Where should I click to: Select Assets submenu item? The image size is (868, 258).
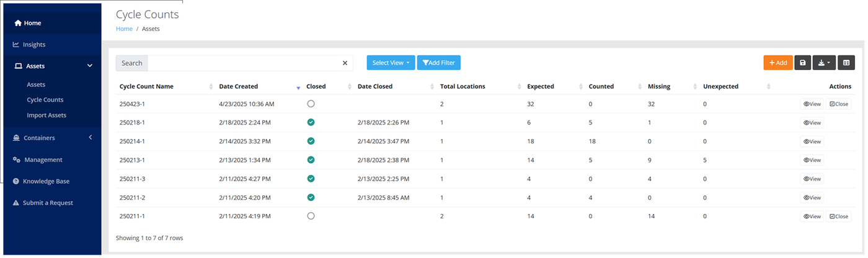pyautogui.click(x=36, y=84)
